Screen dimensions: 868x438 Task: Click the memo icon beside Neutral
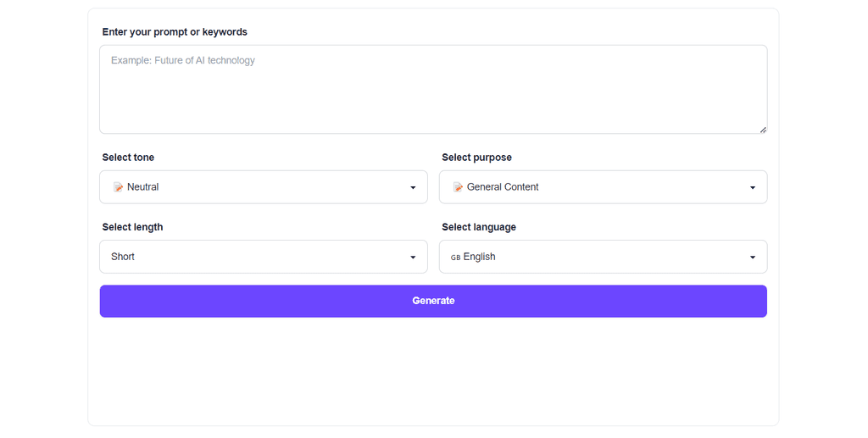tap(118, 187)
